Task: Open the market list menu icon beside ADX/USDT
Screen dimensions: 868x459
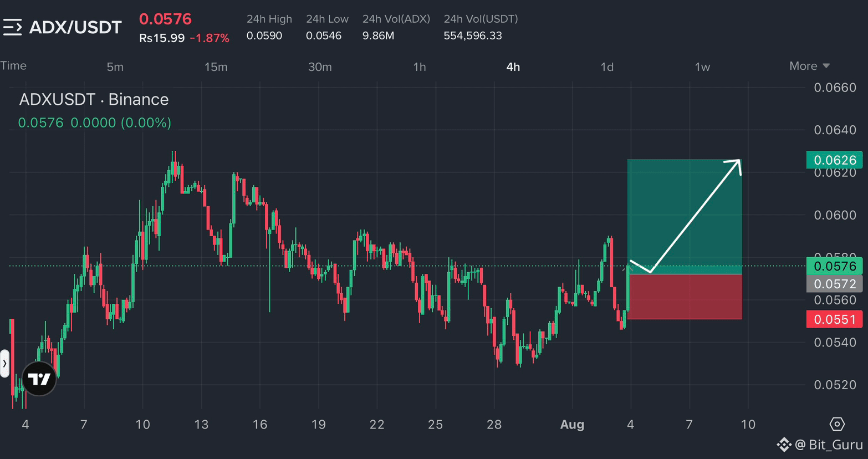Action: pos(12,27)
